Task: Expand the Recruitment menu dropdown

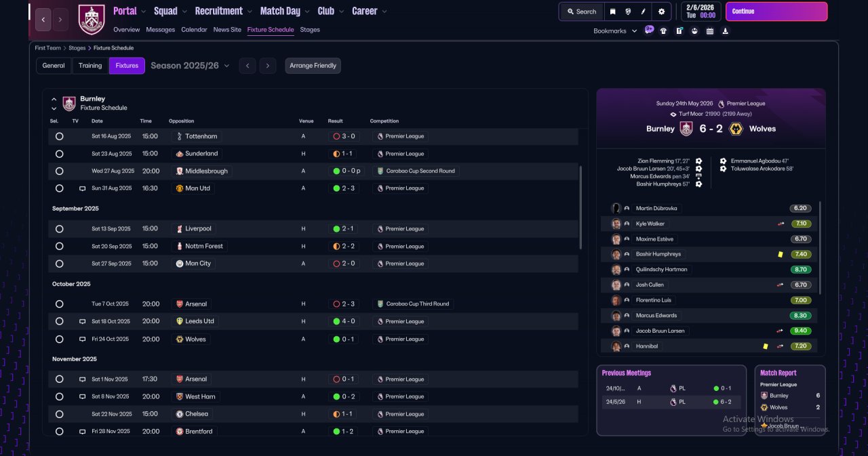Action: click(250, 12)
